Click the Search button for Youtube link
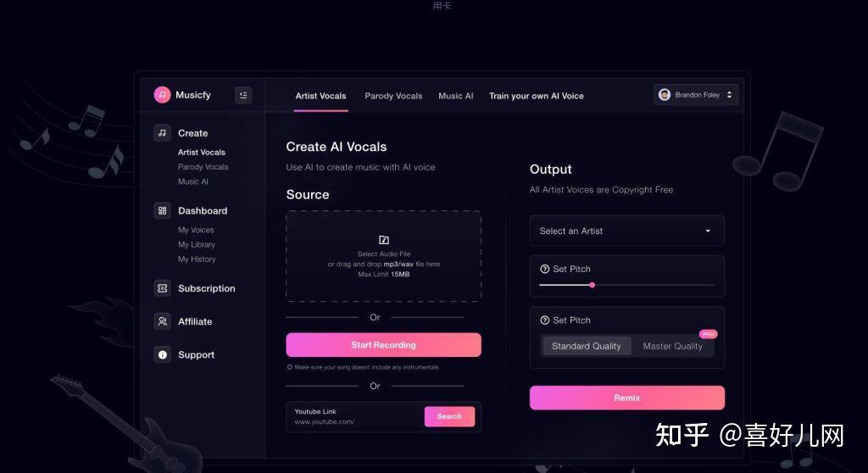Viewport: 868px width, 473px height. point(449,416)
